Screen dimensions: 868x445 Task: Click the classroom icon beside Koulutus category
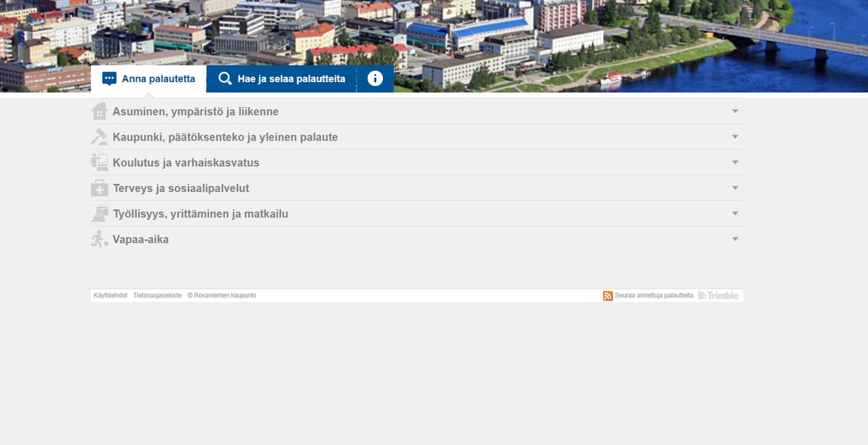[x=100, y=163]
